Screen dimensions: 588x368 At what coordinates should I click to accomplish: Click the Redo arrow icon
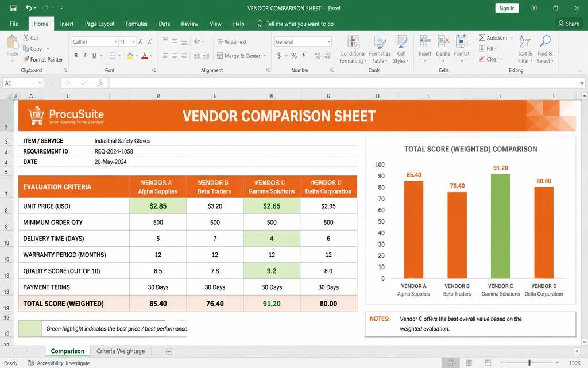coord(46,8)
